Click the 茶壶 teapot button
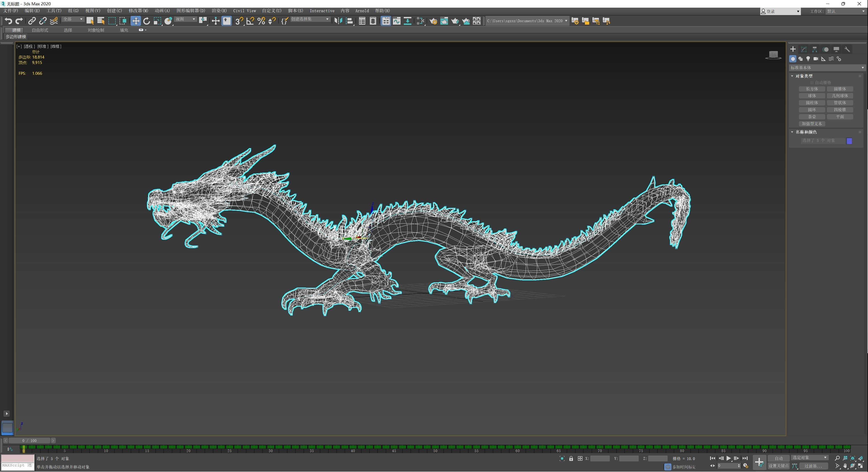 point(812,117)
